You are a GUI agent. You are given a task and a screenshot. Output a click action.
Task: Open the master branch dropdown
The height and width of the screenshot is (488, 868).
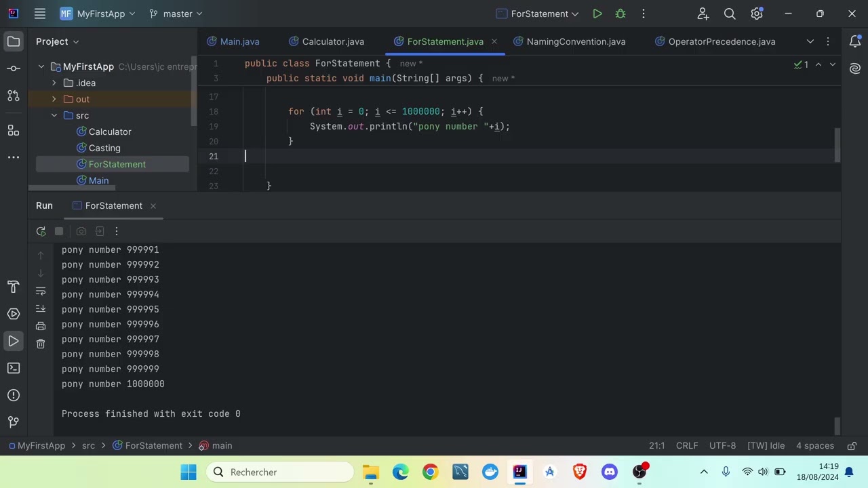click(176, 14)
